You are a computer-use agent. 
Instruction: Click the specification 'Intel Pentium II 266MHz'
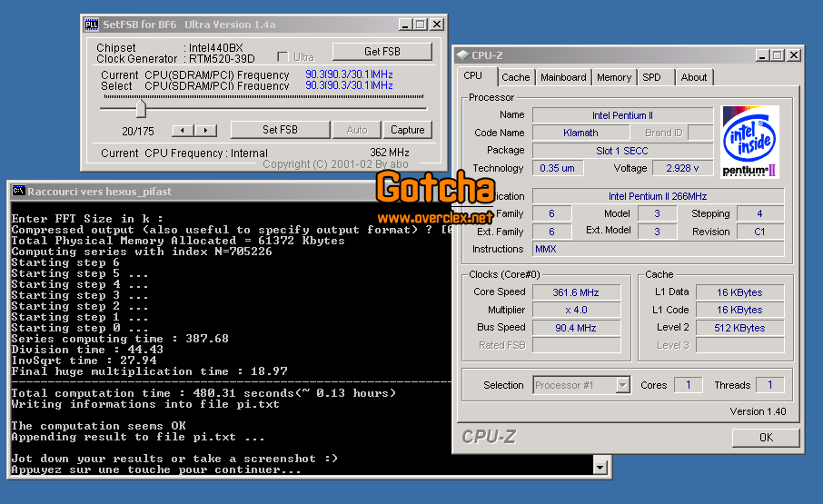tap(659, 196)
